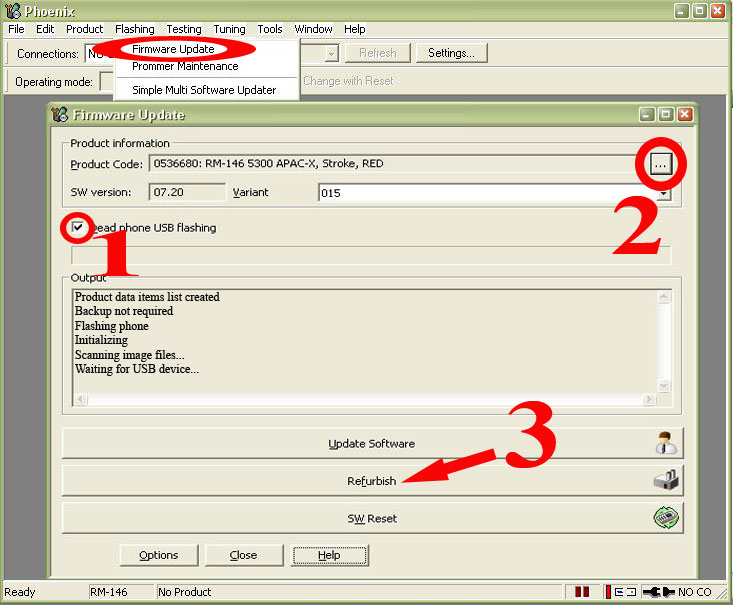Minimize the Firmware Update window
Image resolution: width=733 pixels, height=605 pixels.
pyautogui.click(x=647, y=115)
